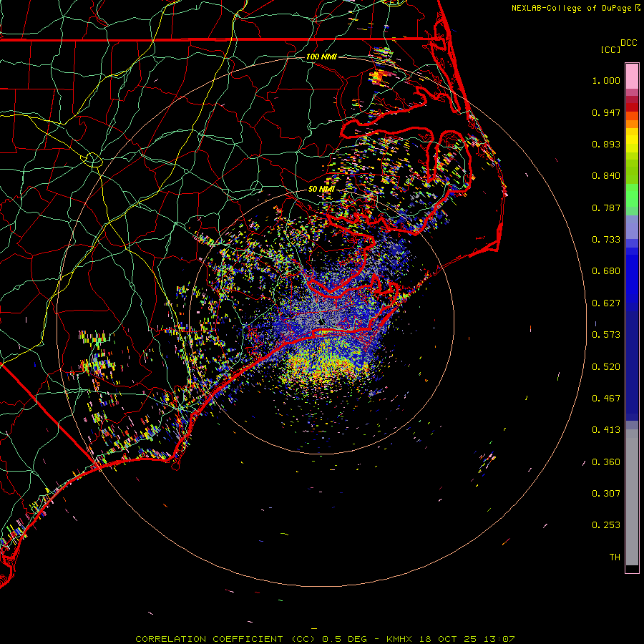Select the 0.840 scale value
This screenshot has height=644, width=644.
point(606,176)
